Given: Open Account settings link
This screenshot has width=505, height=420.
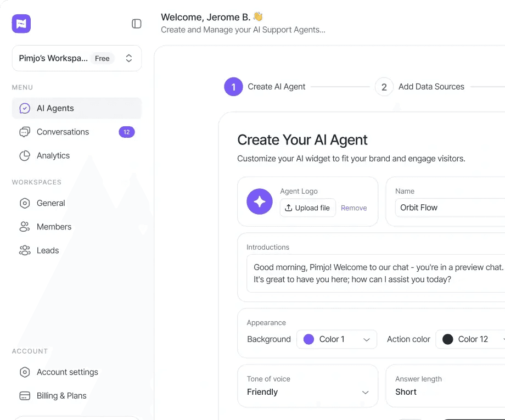Looking at the screenshot, I should [77, 372].
